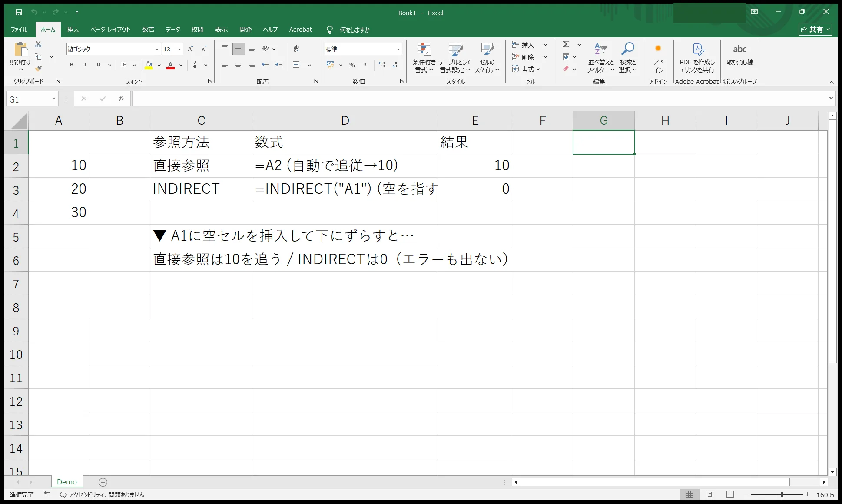The width and height of the screenshot is (842, 504).
Task: Click the Copy icon in the clipboard group
Action: tap(38, 57)
